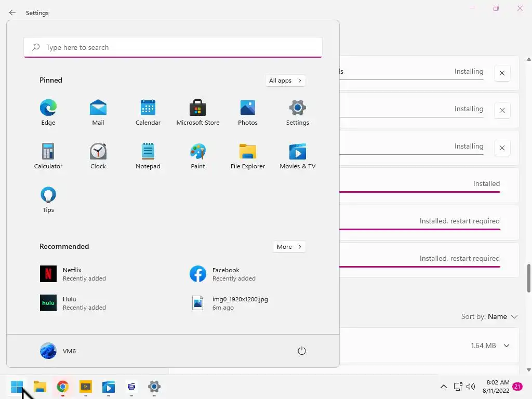Go back in the Settings window
The image size is (532, 399).
pos(12,12)
